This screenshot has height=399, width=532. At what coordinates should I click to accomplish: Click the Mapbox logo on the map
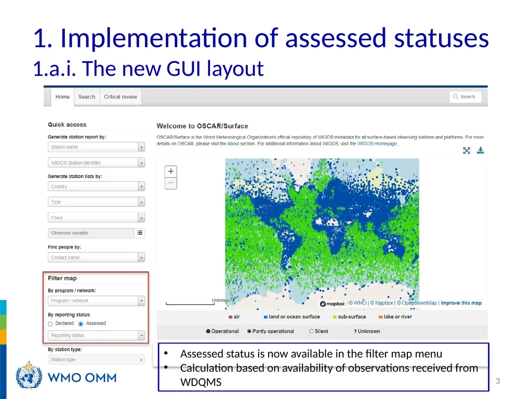(332, 303)
